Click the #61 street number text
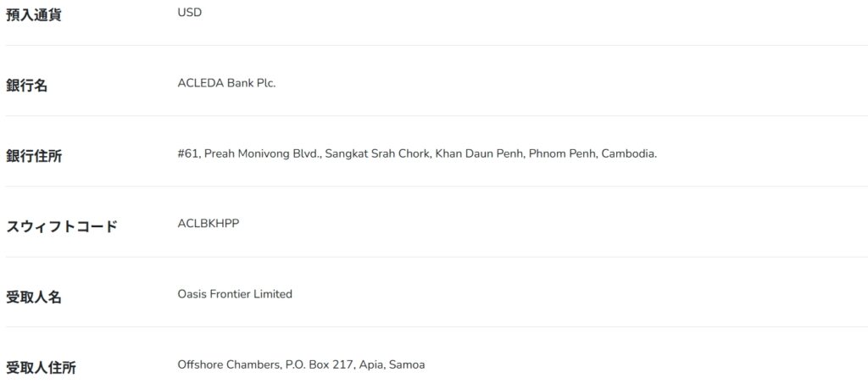Image resolution: width=868 pixels, height=384 pixels. pos(188,153)
